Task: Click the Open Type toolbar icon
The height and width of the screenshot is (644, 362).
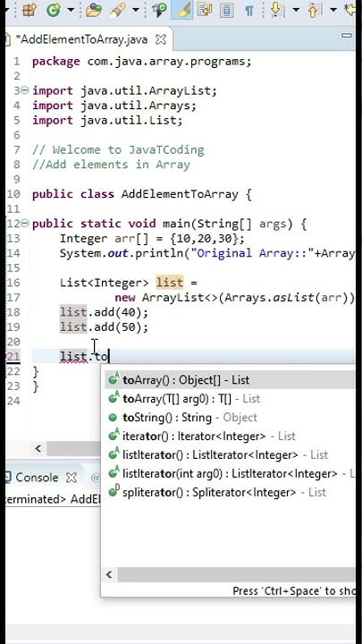Action: 94,10
